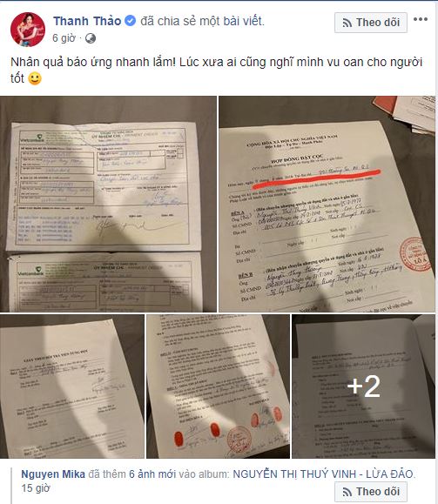The image size is (438, 504).
Task: Open Thanh Thảo's profile picture
Action: (x=28, y=30)
